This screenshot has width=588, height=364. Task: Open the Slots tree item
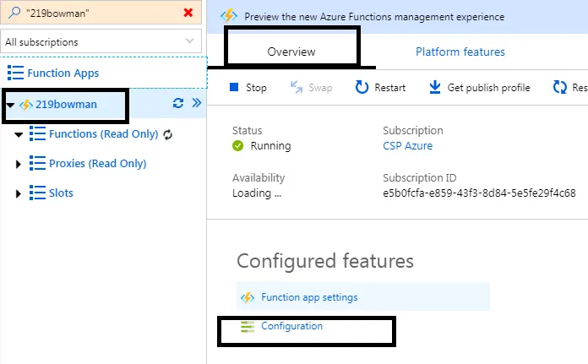pyautogui.click(x=61, y=193)
